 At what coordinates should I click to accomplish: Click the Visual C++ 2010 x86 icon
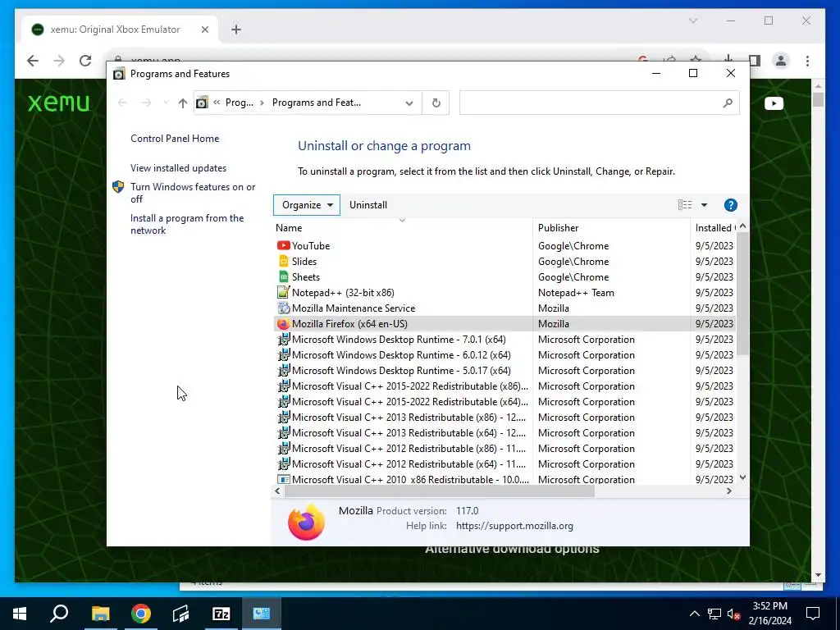click(x=283, y=479)
